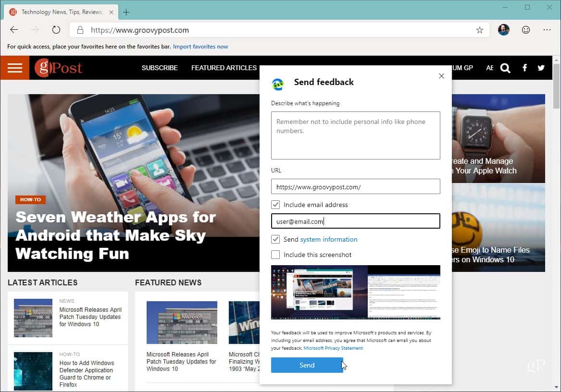The width and height of the screenshot is (561, 392).
Task: Open Microsoft Privacy Statement link
Action: click(333, 348)
